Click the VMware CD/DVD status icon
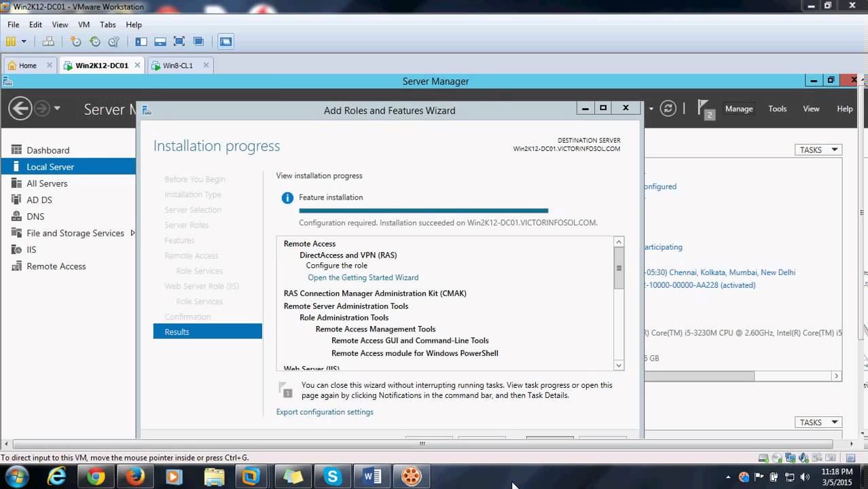 [777, 458]
